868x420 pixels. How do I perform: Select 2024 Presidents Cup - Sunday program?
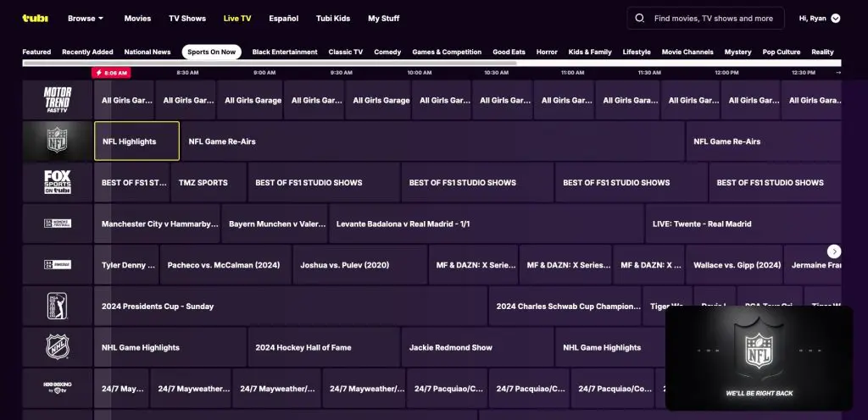click(291, 307)
